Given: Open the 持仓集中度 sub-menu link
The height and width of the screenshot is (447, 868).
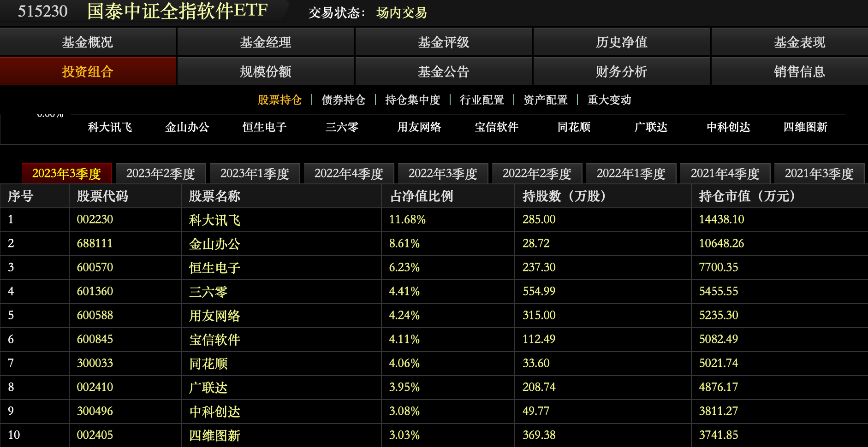Looking at the screenshot, I should (x=413, y=100).
